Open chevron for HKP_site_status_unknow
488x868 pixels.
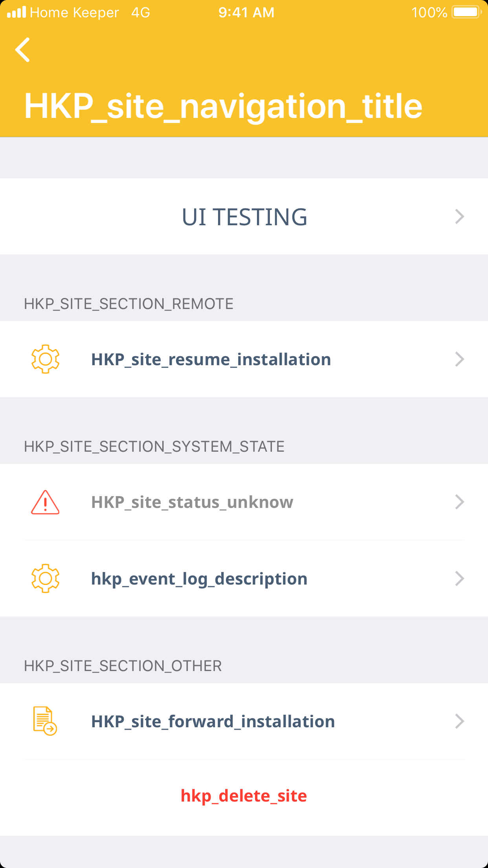pos(459,502)
